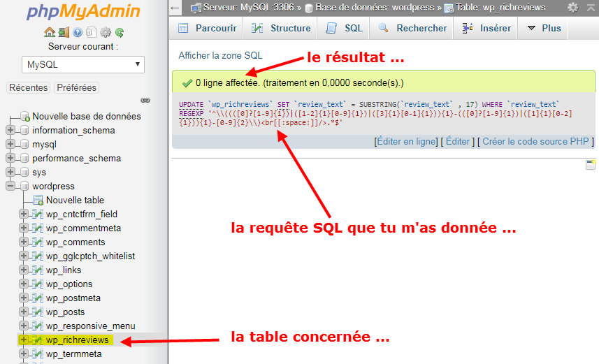This screenshot has height=364, width=599.
Task: Open Table: wp_richreviews breadcrumb
Action: [500, 7]
